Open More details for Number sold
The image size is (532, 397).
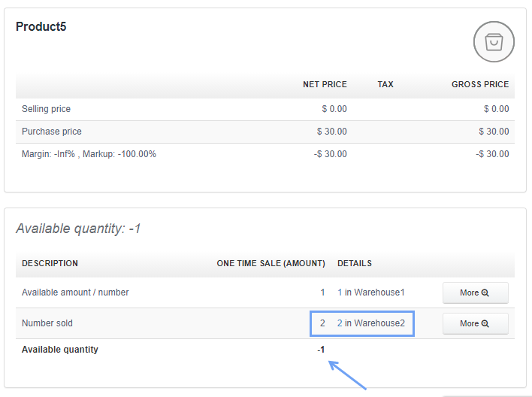[x=475, y=324]
